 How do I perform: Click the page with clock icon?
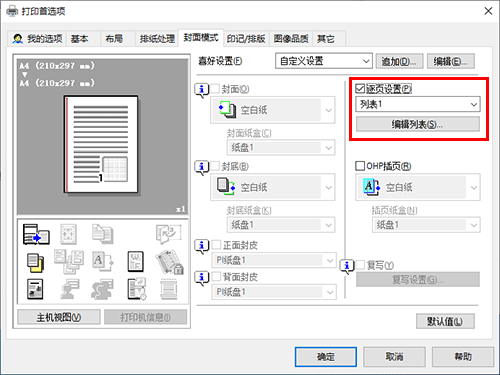[137, 289]
